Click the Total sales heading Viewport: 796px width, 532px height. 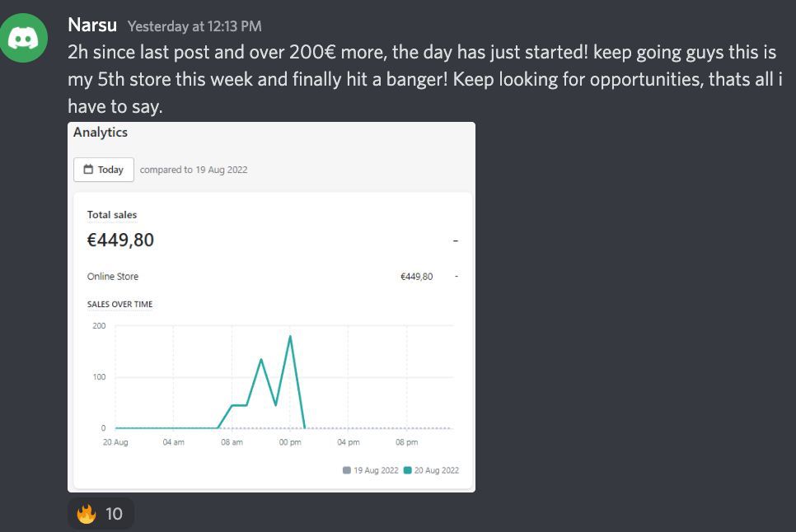point(112,214)
